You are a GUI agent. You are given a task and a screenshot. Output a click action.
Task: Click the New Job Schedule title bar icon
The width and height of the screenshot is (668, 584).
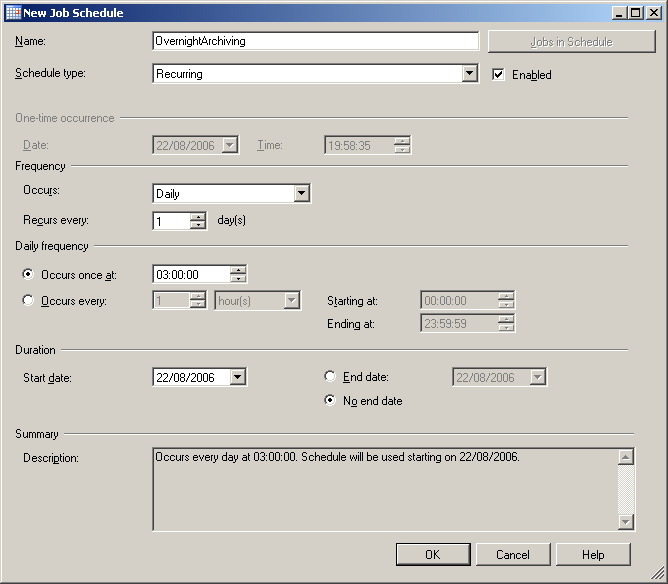coord(13,13)
